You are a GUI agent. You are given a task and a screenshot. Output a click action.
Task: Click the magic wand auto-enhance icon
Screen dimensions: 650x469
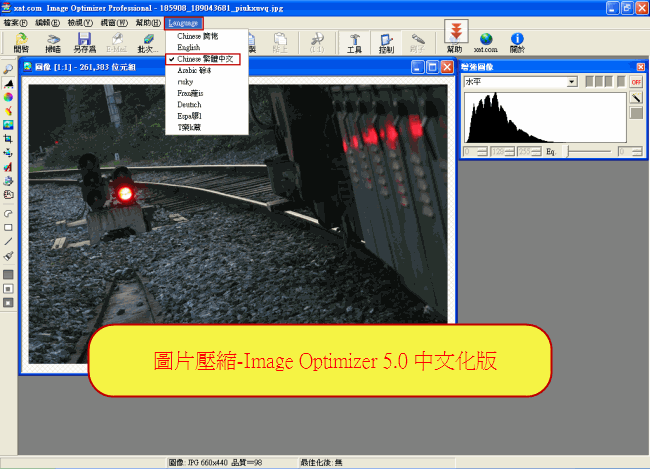click(x=636, y=97)
